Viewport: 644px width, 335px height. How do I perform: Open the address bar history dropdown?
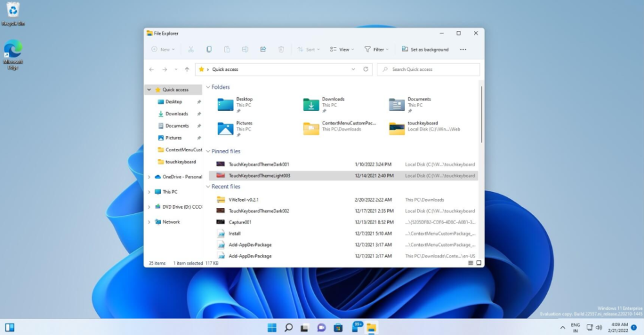353,69
